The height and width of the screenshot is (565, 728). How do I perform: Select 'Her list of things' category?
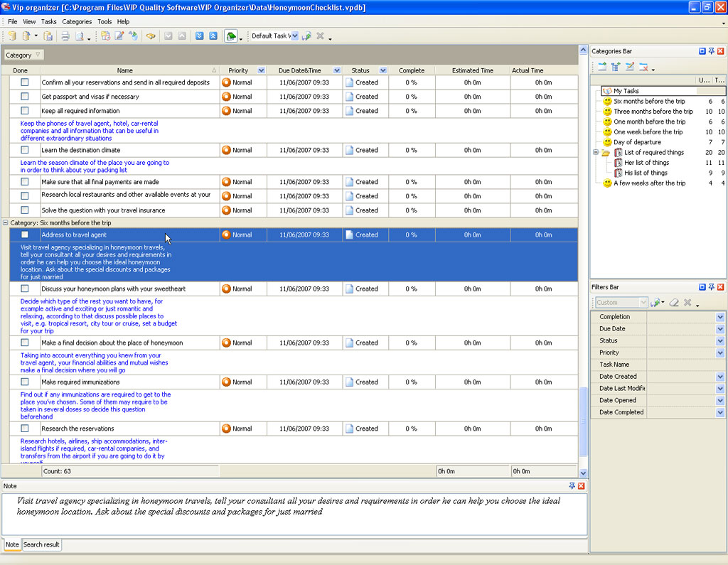click(x=646, y=163)
